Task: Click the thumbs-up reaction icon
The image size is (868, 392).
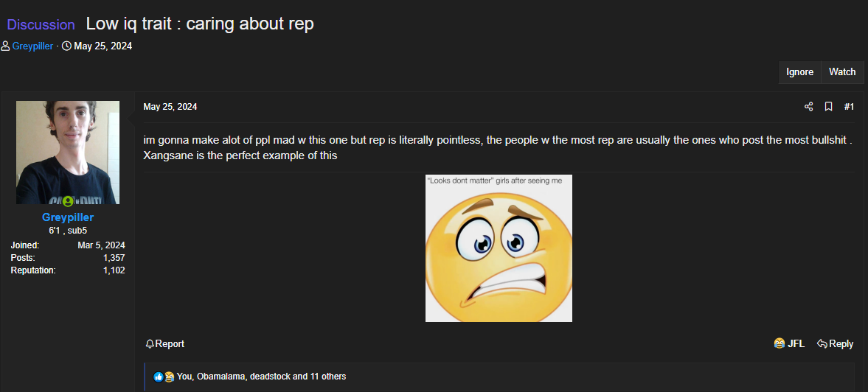Action: [159, 377]
